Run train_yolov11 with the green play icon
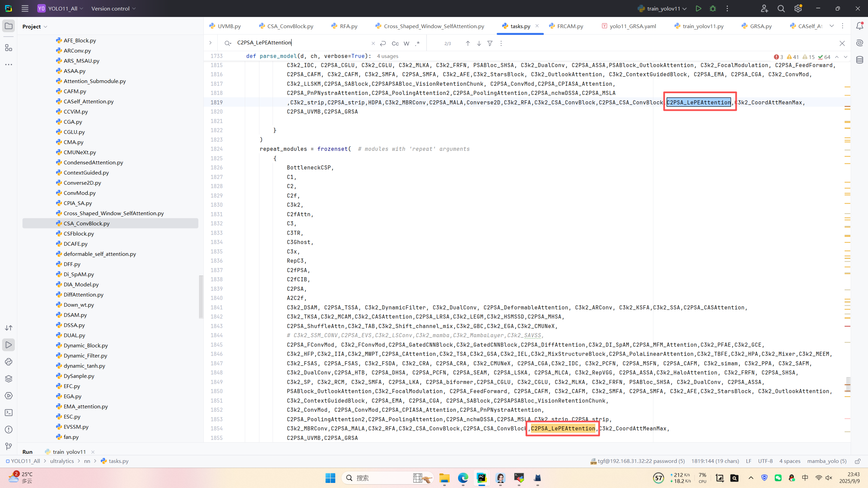 tap(698, 8)
